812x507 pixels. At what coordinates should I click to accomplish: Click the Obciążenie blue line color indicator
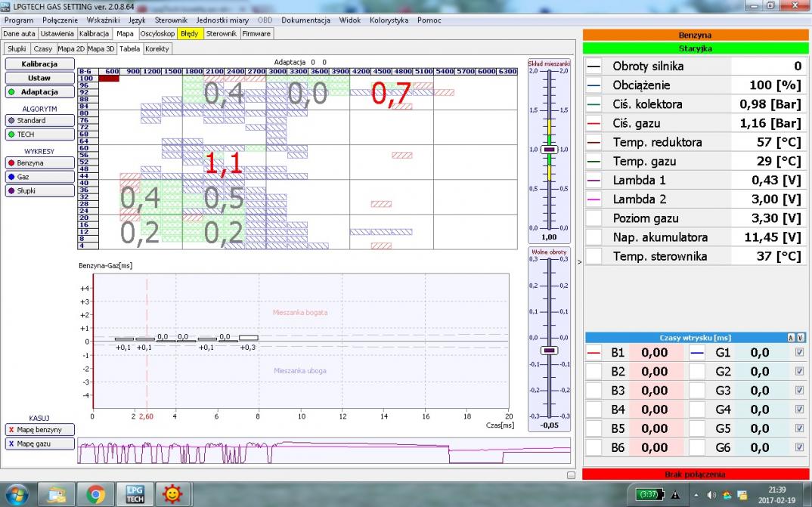tap(594, 85)
